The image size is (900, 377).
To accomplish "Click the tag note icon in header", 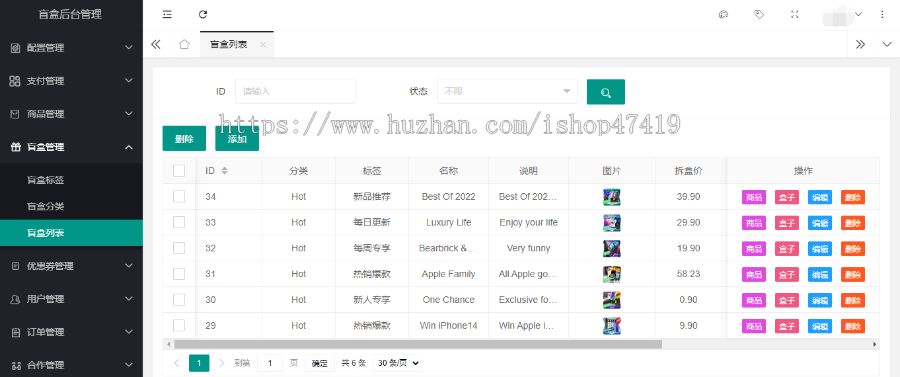I will 759,15.
